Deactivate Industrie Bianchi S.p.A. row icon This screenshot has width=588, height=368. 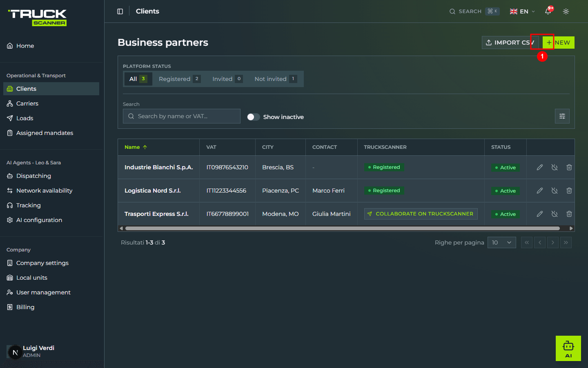click(x=555, y=167)
